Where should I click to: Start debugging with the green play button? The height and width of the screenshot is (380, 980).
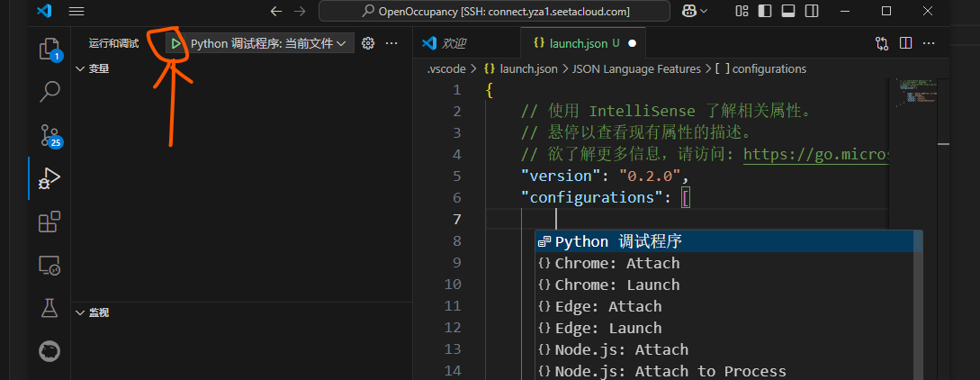[x=176, y=43]
